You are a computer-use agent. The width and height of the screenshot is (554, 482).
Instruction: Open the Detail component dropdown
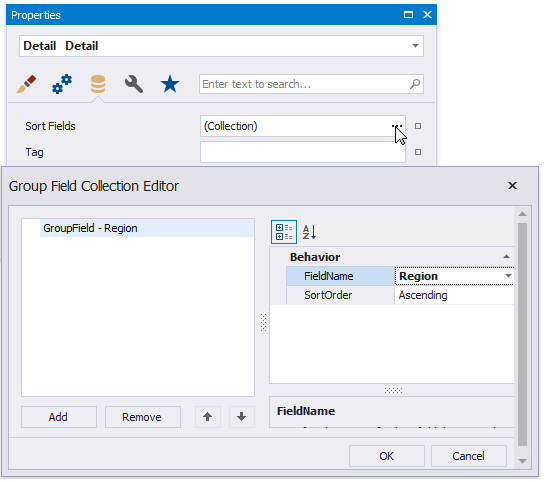416,46
